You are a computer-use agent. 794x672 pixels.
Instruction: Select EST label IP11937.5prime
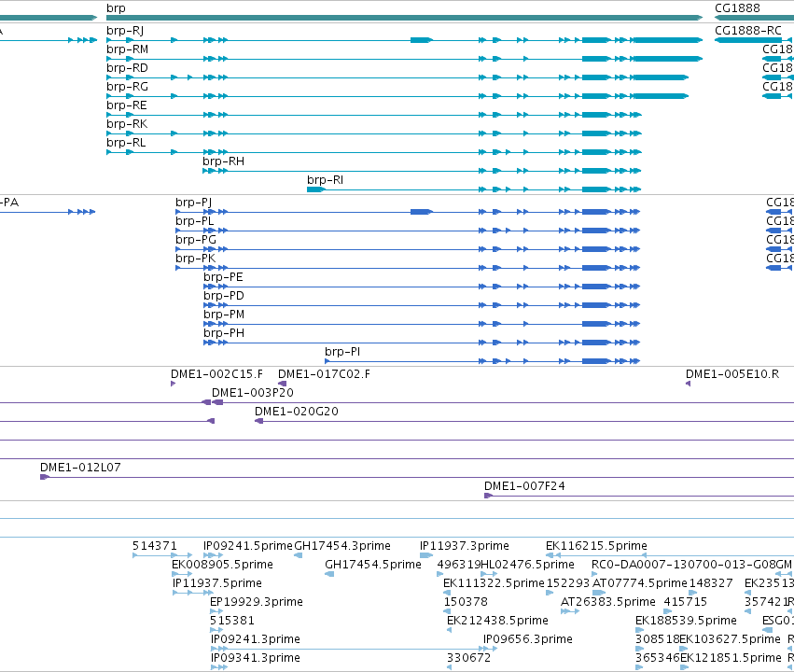[x=217, y=583]
